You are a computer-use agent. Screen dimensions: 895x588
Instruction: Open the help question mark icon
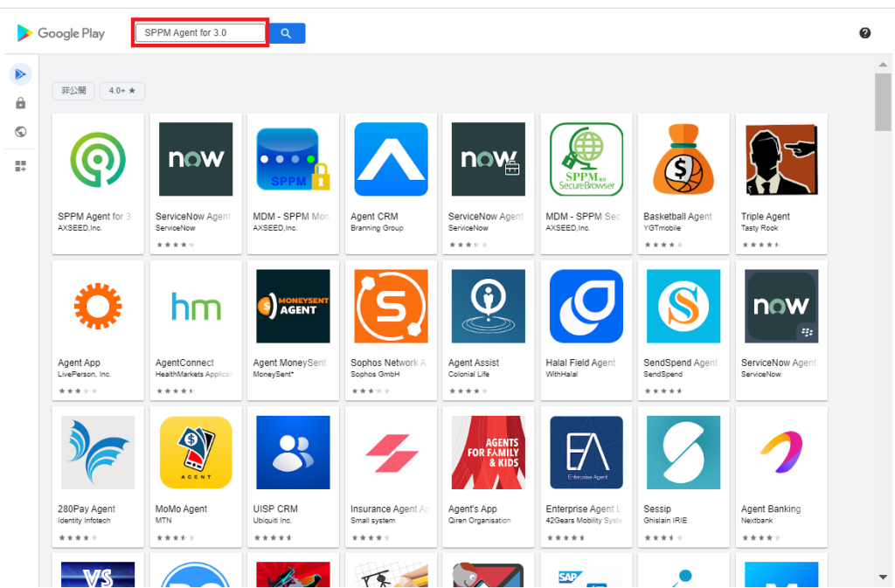tap(864, 33)
